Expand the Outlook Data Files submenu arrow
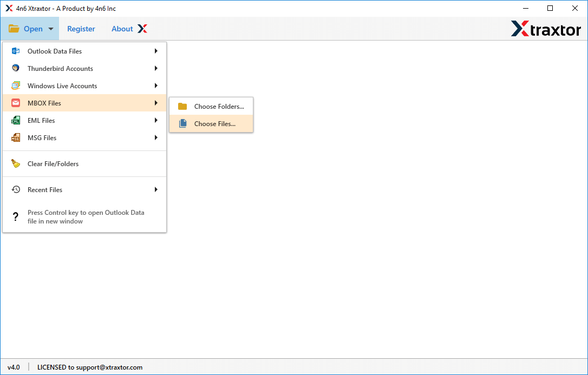This screenshot has width=588, height=375. [156, 51]
